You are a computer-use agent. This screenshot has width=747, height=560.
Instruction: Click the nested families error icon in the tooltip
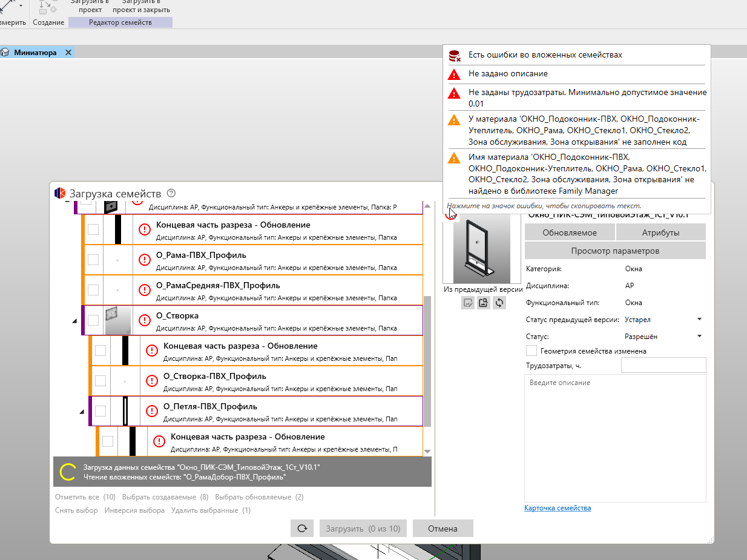pos(454,56)
